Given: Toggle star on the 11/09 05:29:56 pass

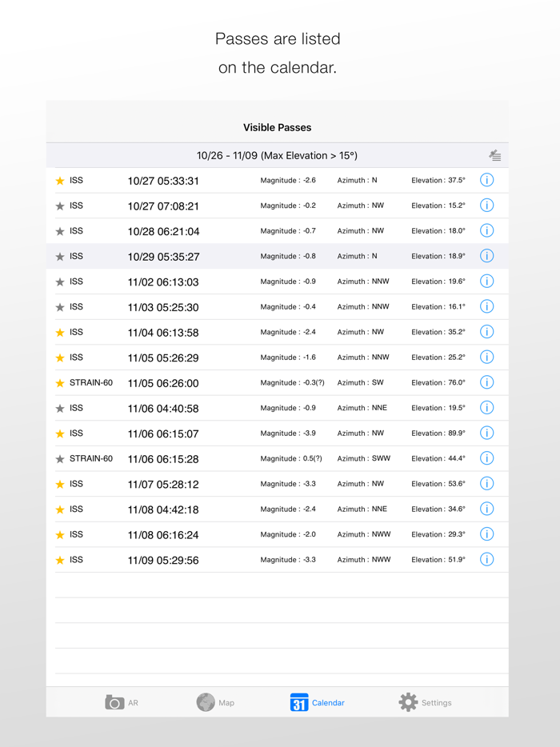Looking at the screenshot, I should 60,560.
